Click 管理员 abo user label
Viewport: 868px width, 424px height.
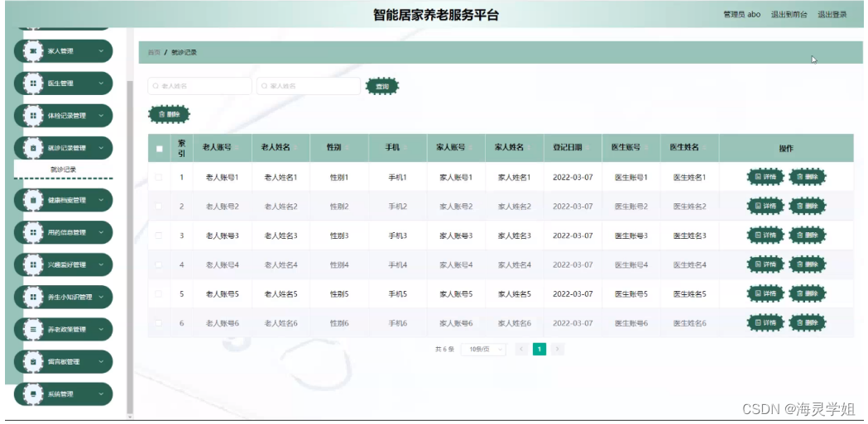741,14
